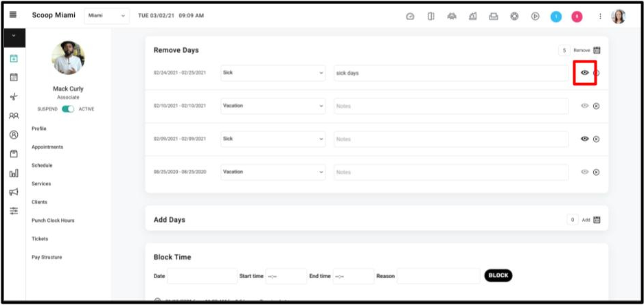The height and width of the screenshot is (305, 644).
Task: Open the calendar icon in left sidebar
Action: (x=14, y=77)
